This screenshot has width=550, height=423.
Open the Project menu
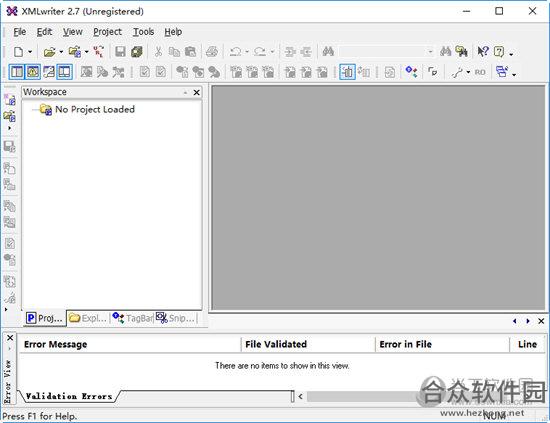(107, 32)
